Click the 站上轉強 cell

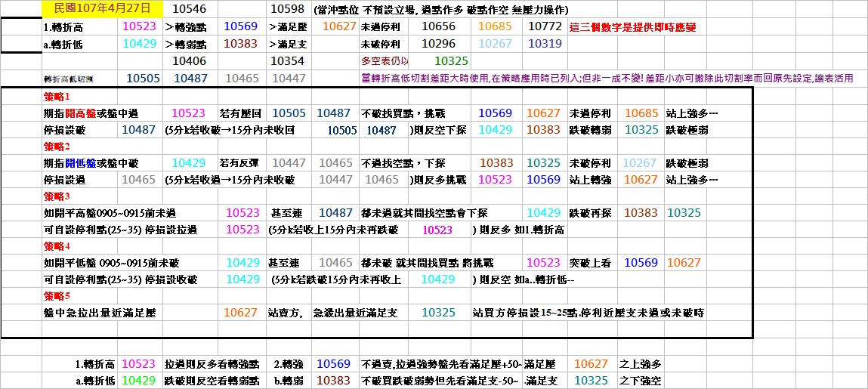point(589,180)
